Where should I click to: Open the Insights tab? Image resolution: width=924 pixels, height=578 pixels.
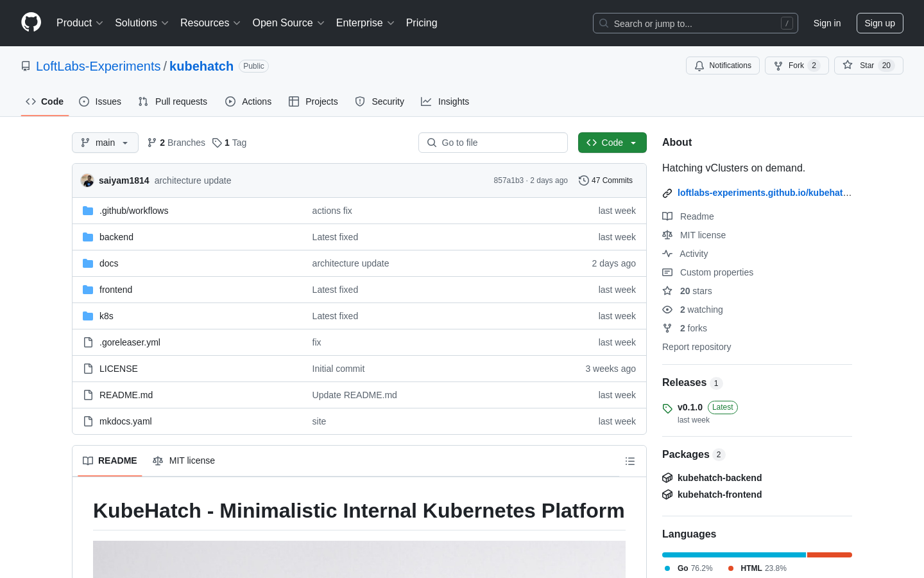[x=445, y=101]
